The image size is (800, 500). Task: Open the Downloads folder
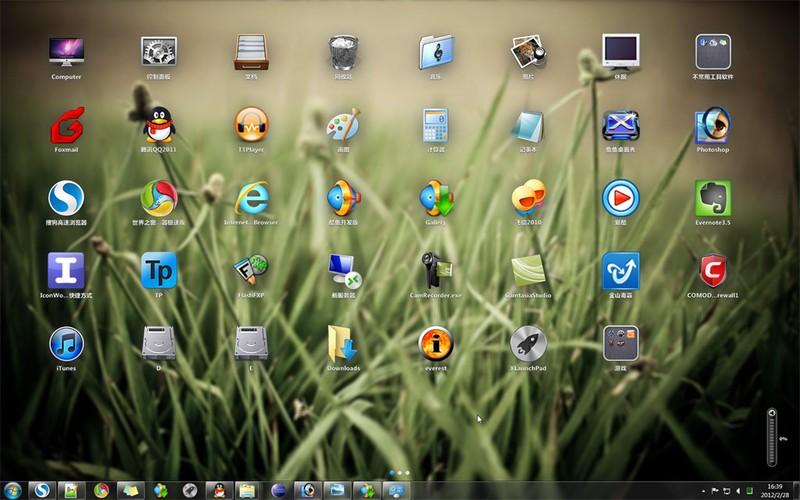tap(343, 344)
